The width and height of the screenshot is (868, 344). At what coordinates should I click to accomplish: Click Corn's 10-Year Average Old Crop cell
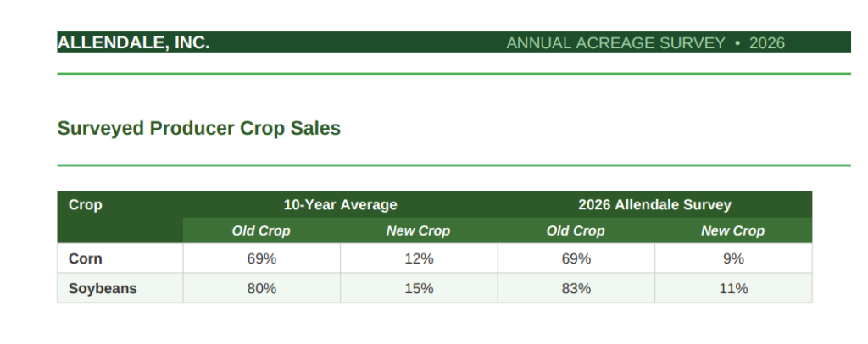tap(261, 258)
